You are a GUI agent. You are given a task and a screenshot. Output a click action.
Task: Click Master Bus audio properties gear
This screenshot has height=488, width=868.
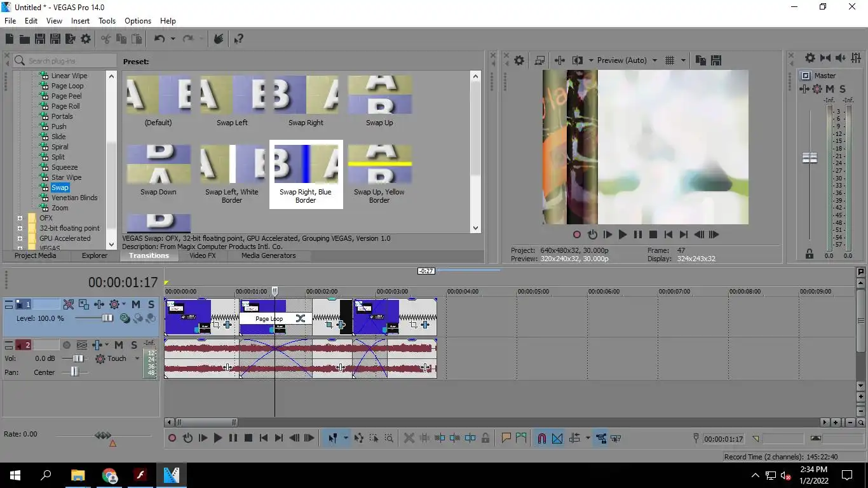pyautogui.click(x=810, y=58)
